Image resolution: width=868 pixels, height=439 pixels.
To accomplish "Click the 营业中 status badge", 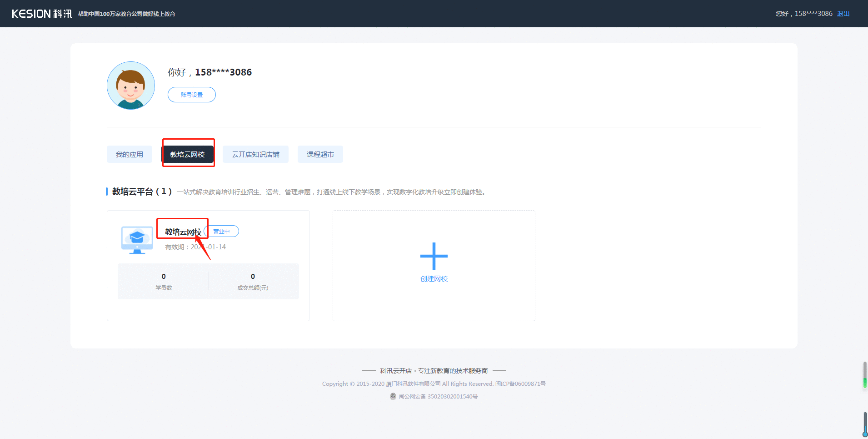I will pos(221,231).
